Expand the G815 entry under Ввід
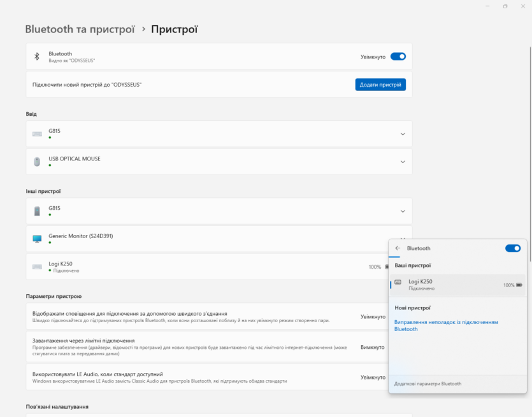This screenshot has height=417, width=532. pyautogui.click(x=402, y=134)
